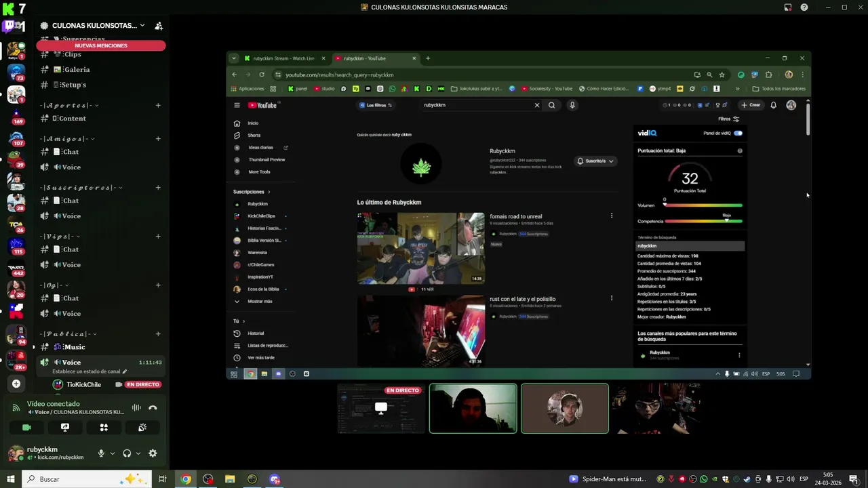Open the Twitch-icon server at top of sidebar
Screen dimensions: 868x488
13,27
